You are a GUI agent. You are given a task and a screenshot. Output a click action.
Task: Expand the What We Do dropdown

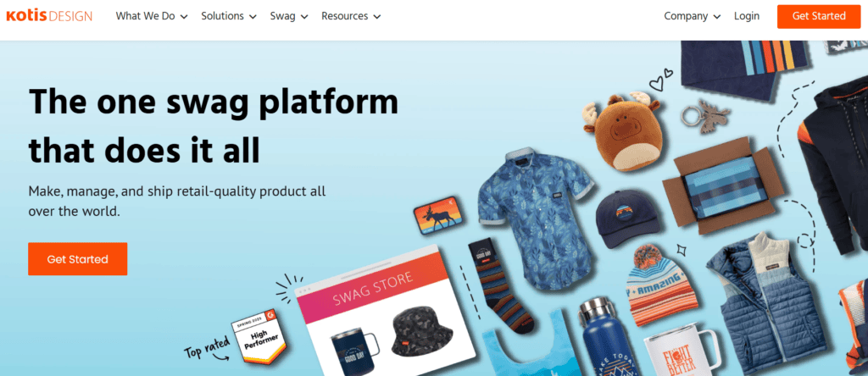152,16
